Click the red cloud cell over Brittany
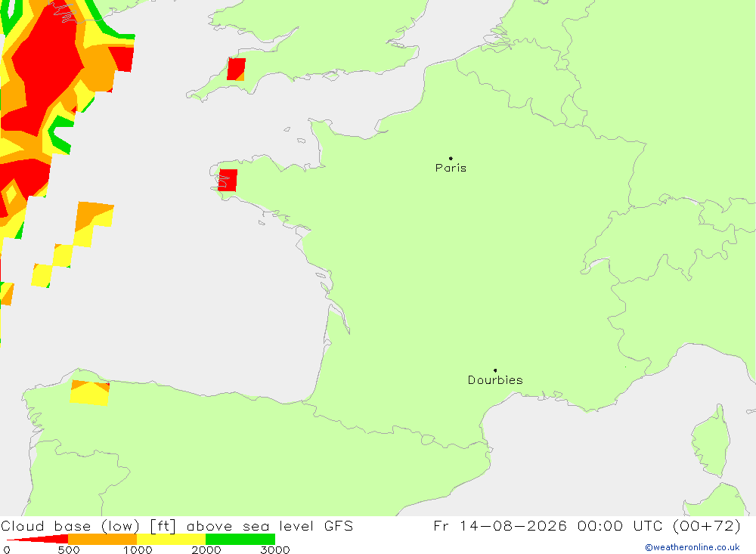756x554 pixels. (228, 181)
